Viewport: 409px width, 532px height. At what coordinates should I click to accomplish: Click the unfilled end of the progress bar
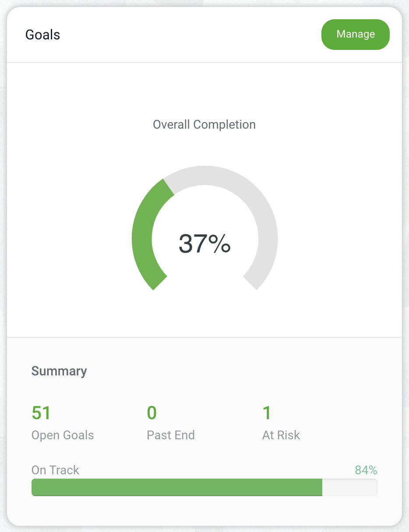[350, 487]
